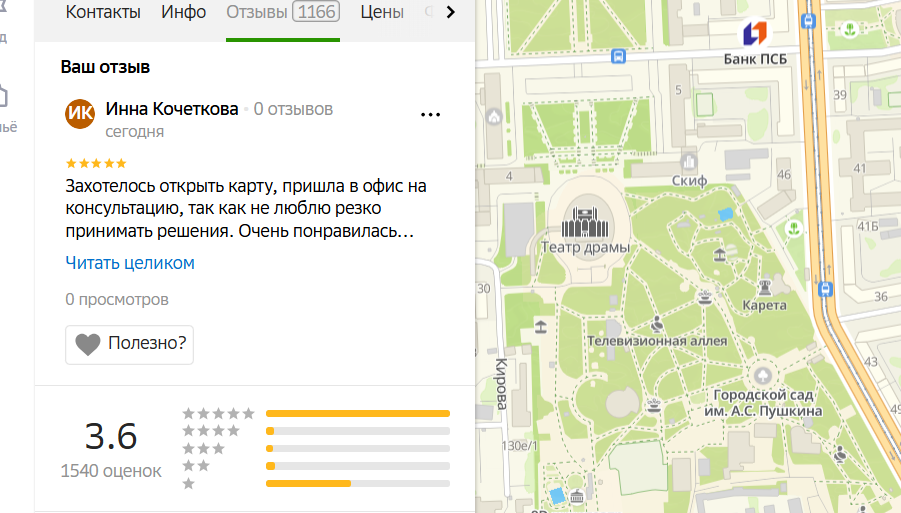Select two-star rating row stars
Viewport: 901px width, 513px height.
(196, 466)
